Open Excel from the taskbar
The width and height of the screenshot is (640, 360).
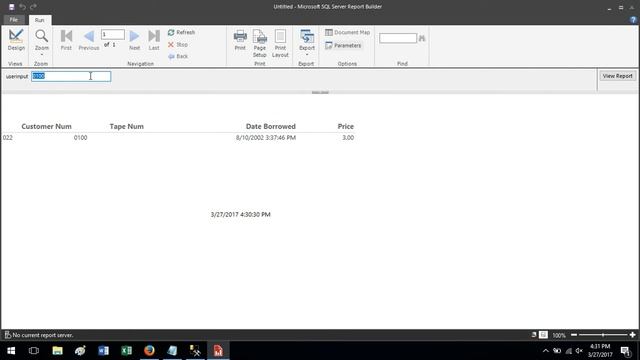(126, 351)
